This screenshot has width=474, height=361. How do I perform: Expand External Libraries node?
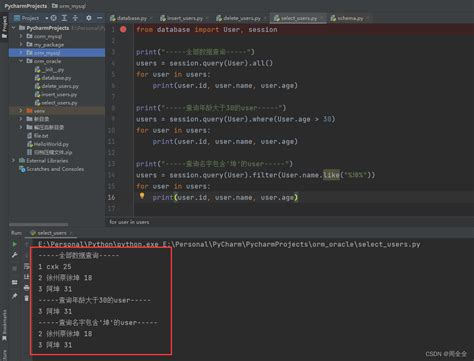(x=13, y=161)
